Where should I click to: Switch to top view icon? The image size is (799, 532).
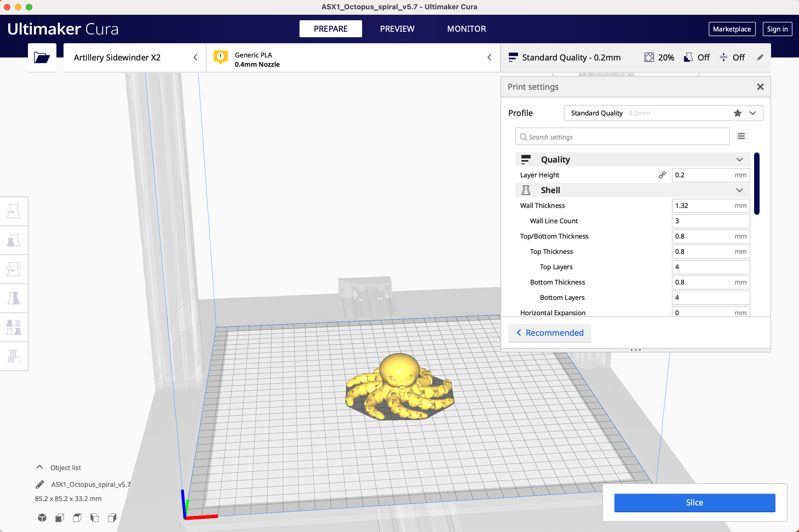[x=77, y=518]
